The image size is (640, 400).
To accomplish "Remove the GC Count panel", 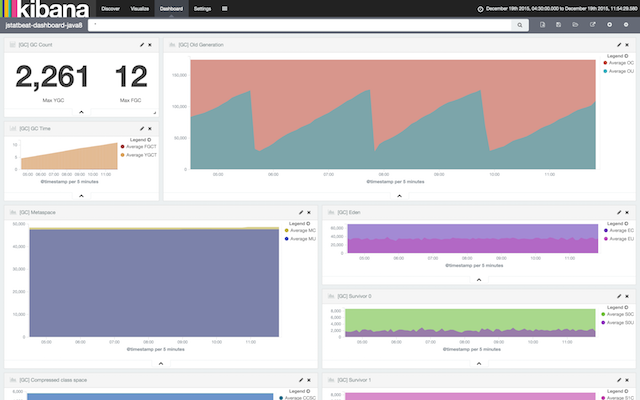I will [x=150, y=45].
